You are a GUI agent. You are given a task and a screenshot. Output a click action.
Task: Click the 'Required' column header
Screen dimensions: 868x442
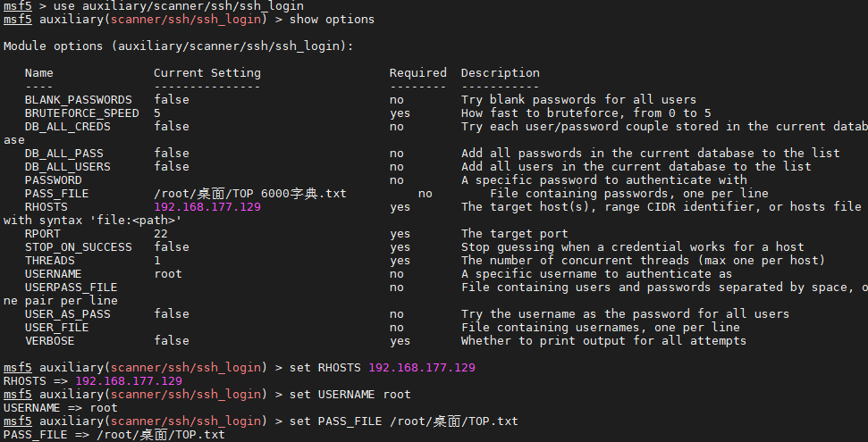click(418, 73)
